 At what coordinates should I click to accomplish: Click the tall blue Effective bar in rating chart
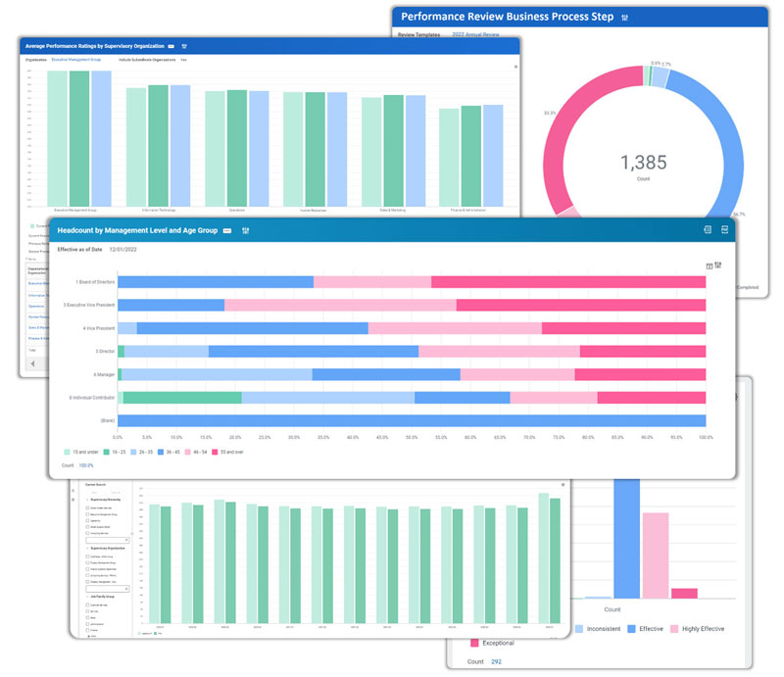[x=626, y=539]
